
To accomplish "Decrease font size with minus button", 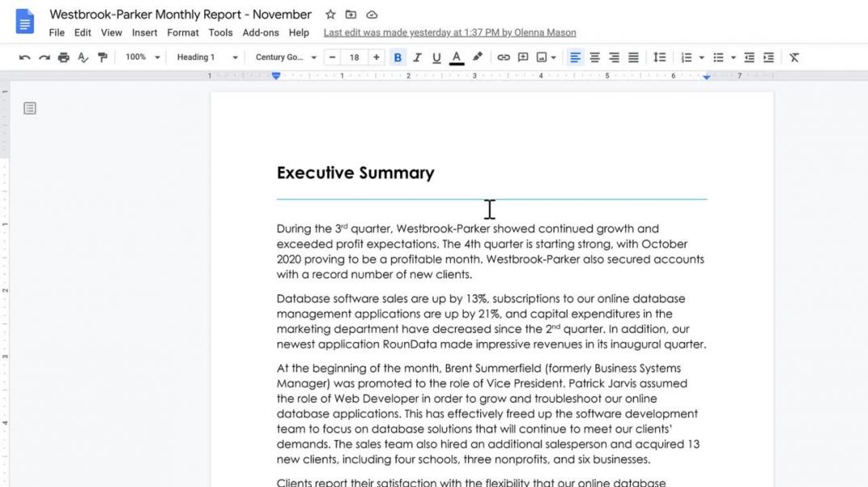I will [x=332, y=57].
